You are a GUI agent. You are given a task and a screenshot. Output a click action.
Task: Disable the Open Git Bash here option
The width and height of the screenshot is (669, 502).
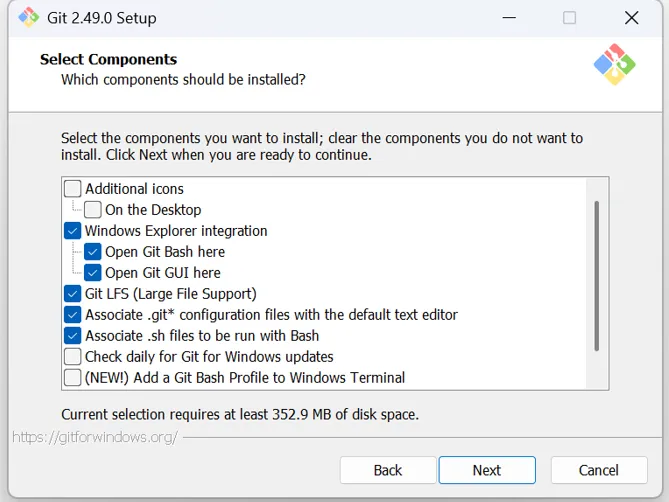pos(93,252)
